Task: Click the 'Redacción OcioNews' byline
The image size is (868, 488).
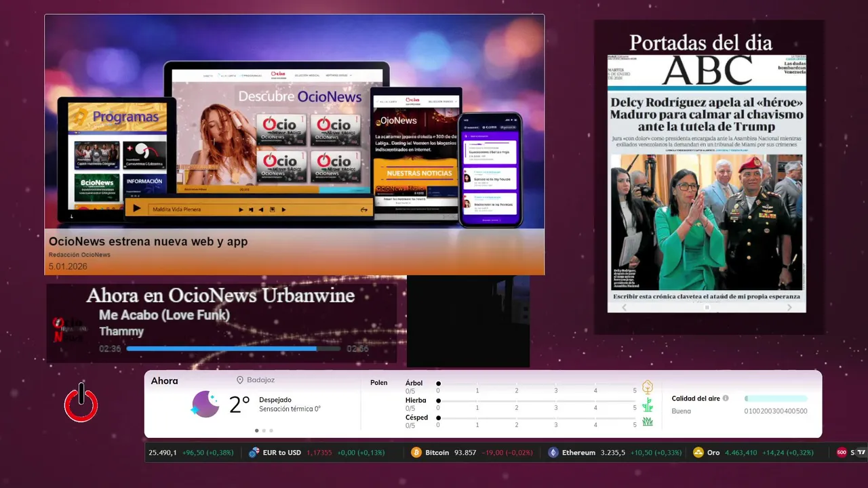Action: pyautogui.click(x=79, y=255)
